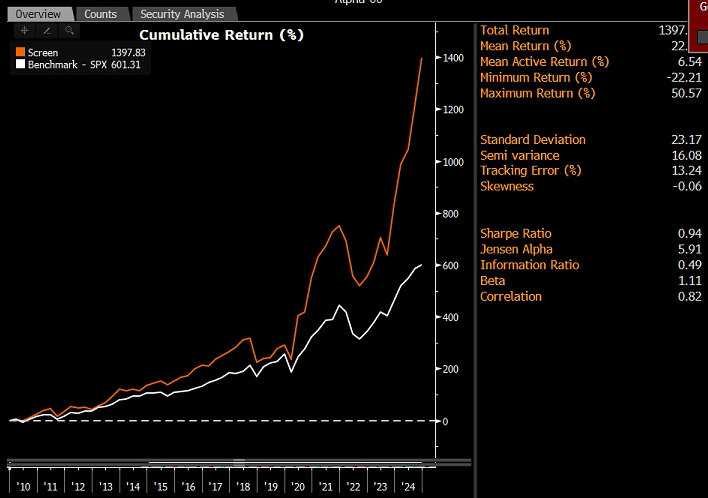Click the orange Screen legend swatch
Image resolution: width=708 pixels, height=498 pixels.
click(x=20, y=52)
